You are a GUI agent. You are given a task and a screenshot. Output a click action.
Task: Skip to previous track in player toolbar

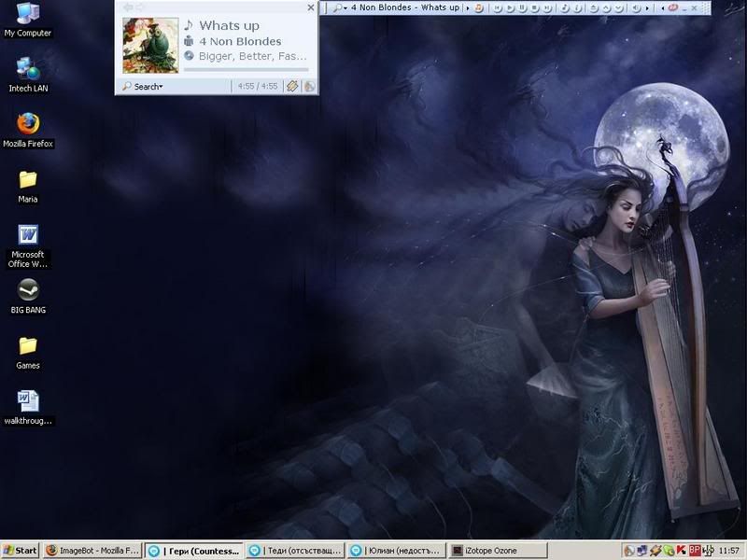coord(498,8)
